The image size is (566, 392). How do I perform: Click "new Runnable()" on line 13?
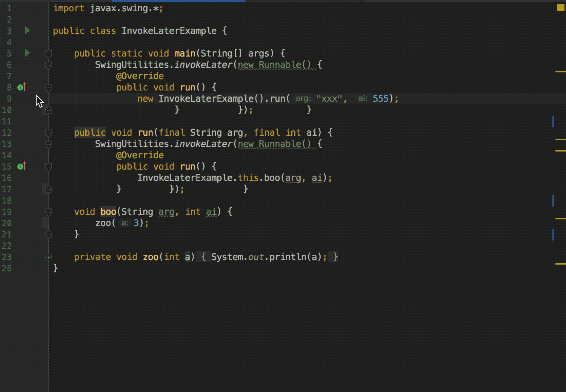coord(275,144)
